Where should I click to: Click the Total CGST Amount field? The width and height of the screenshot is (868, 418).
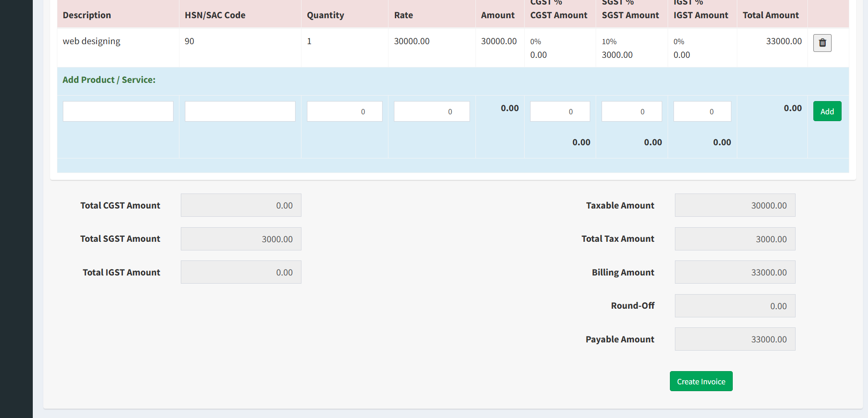click(x=241, y=205)
